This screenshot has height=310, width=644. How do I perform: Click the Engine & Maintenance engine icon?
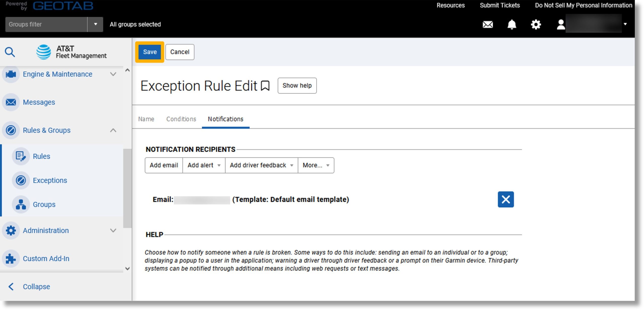coord(11,74)
